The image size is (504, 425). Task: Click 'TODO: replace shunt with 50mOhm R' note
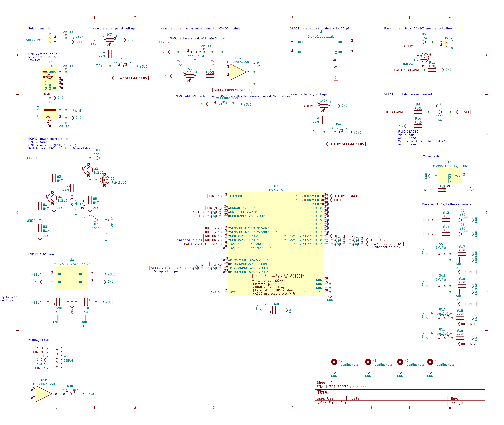coord(196,38)
